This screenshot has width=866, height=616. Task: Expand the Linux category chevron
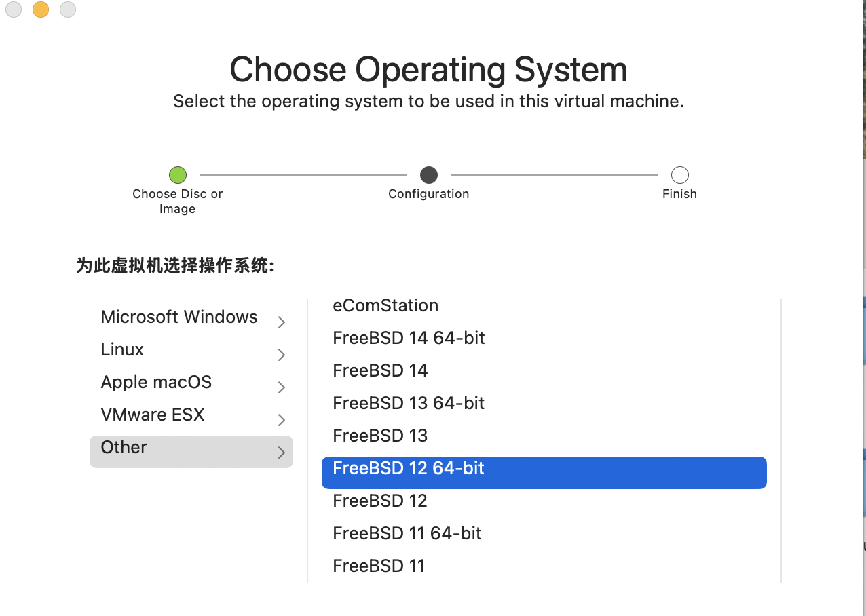(x=281, y=355)
